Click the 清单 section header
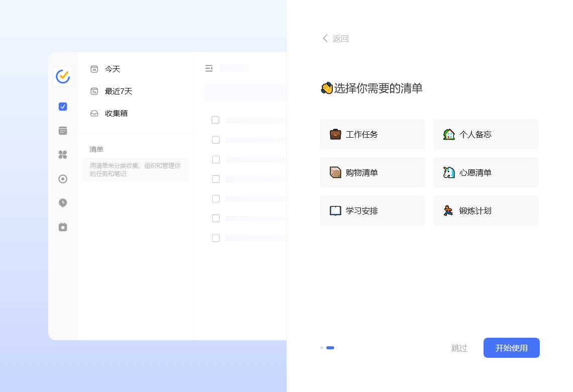Image resolution: width=573 pixels, height=392 pixels. point(97,149)
